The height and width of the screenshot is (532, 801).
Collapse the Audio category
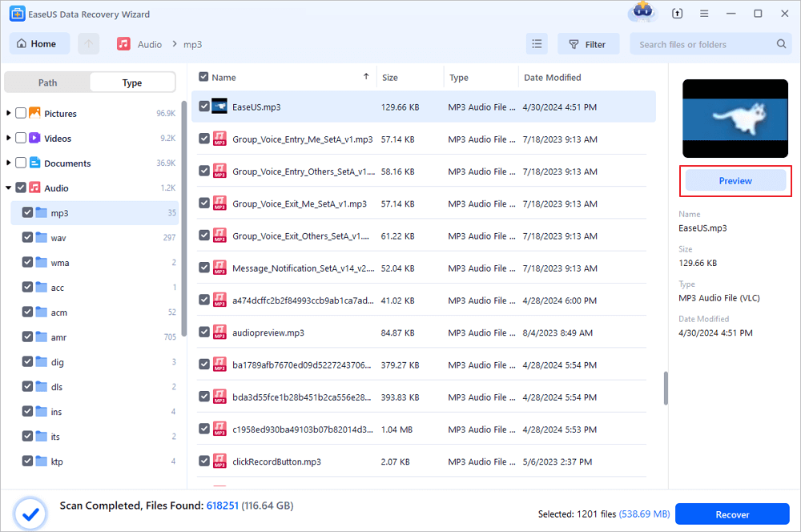9,188
